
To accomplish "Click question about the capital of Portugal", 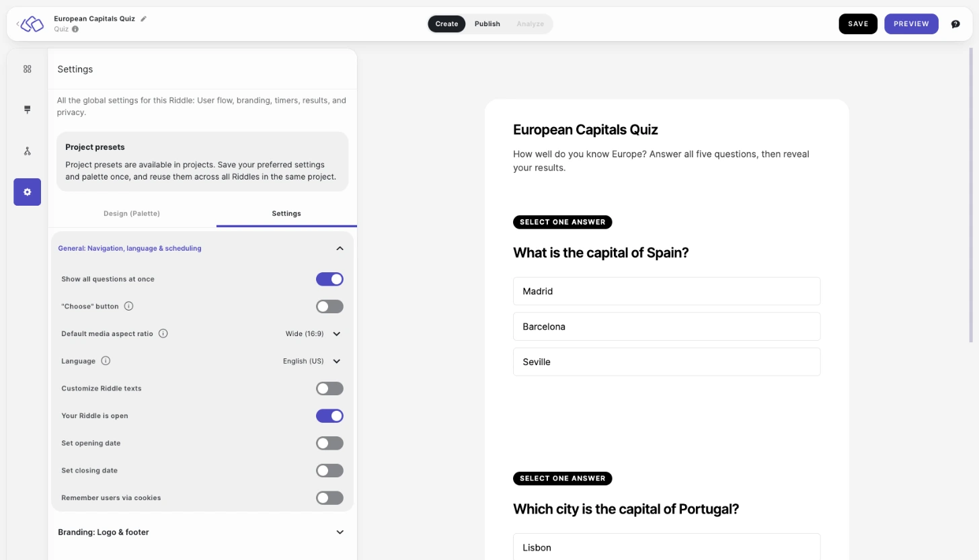I will coord(626,509).
